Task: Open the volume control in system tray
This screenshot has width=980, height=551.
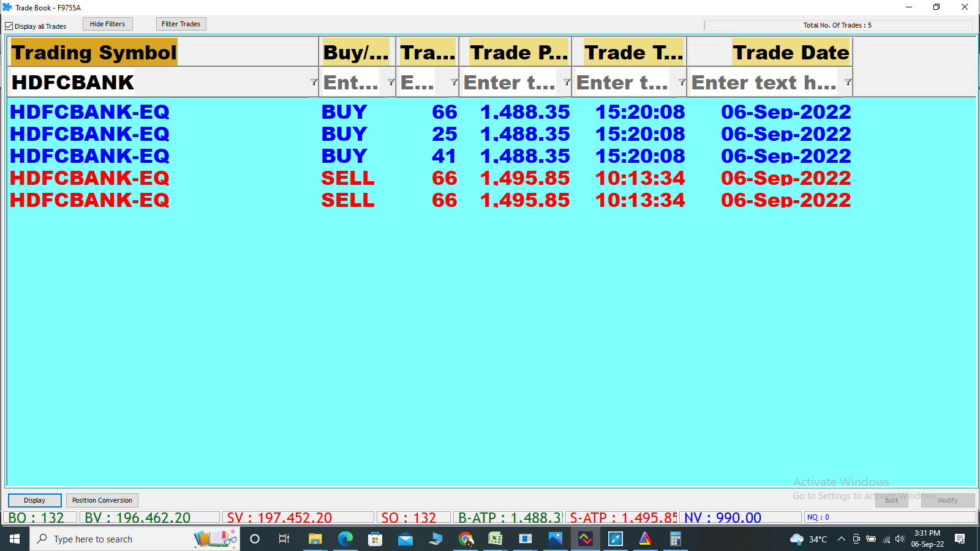Action: tap(900, 539)
